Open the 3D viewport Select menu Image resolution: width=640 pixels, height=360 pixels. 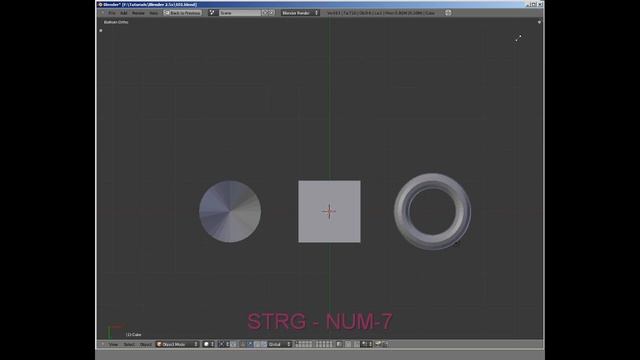[x=129, y=344]
